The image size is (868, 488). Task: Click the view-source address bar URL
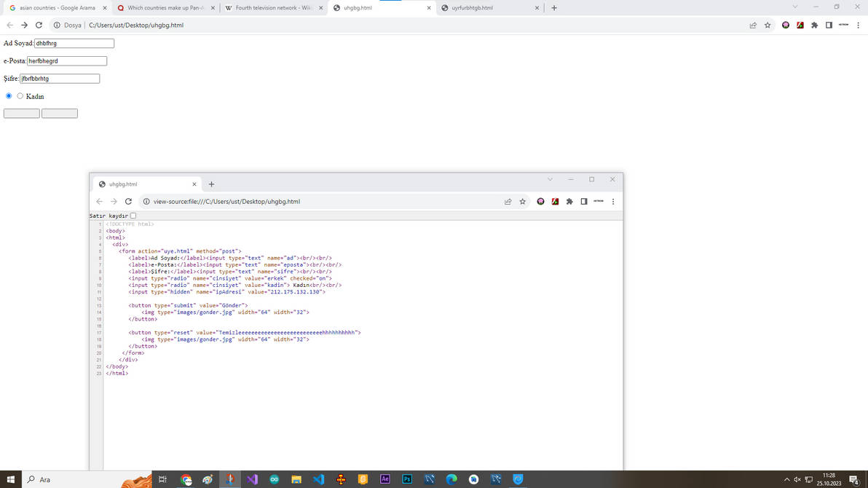(226, 202)
